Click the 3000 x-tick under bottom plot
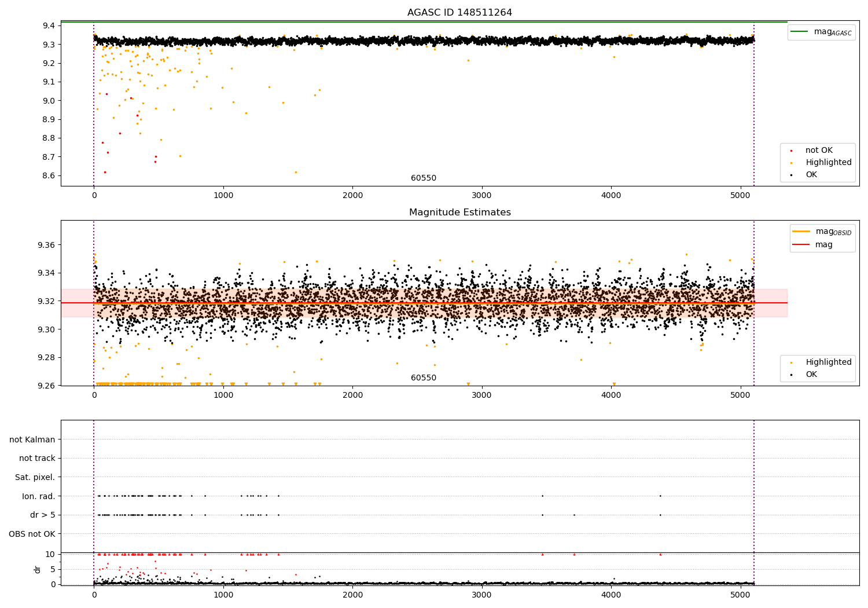Image resolution: width=868 pixels, height=608 pixels. tap(482, 595)
